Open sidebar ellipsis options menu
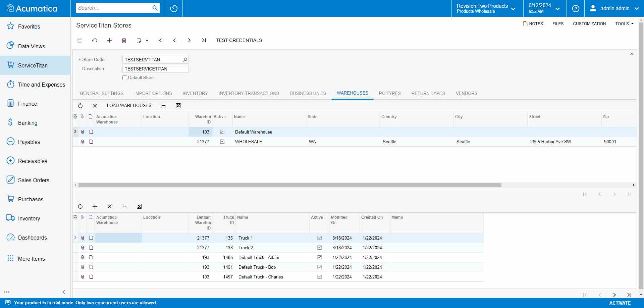Screen dimensions: 644x308 coord(7,292)
